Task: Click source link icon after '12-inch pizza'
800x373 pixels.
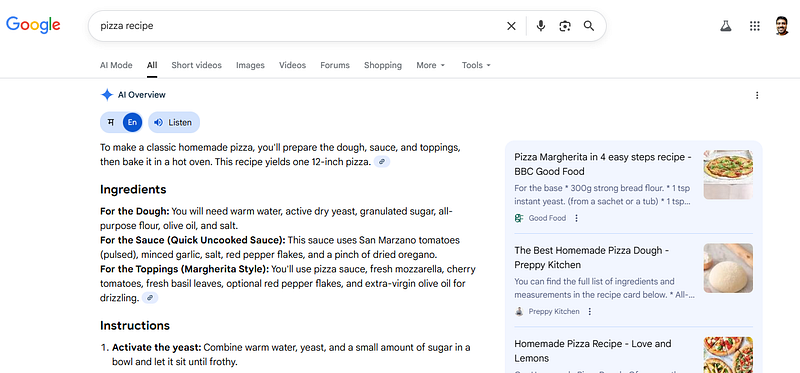Action: [x=382, y=162]
